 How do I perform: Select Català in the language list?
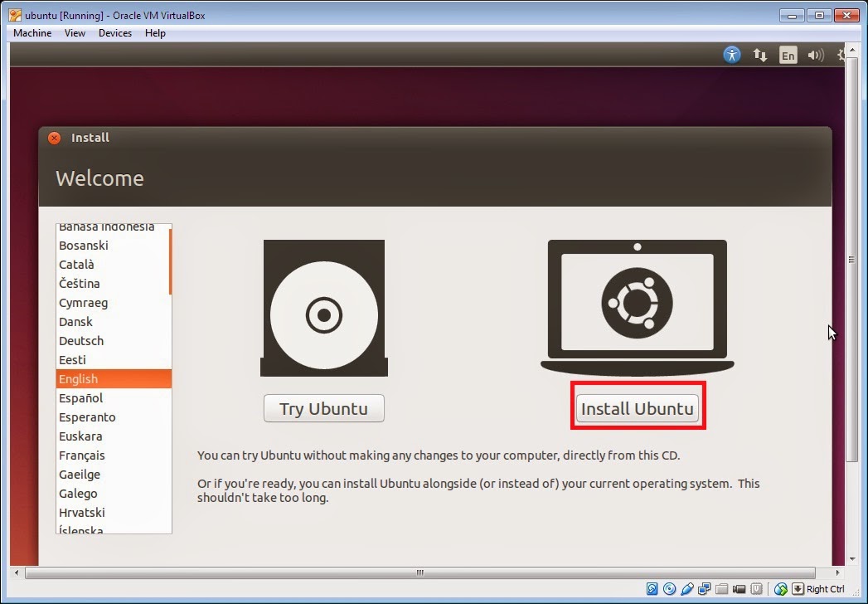[114, 265]
